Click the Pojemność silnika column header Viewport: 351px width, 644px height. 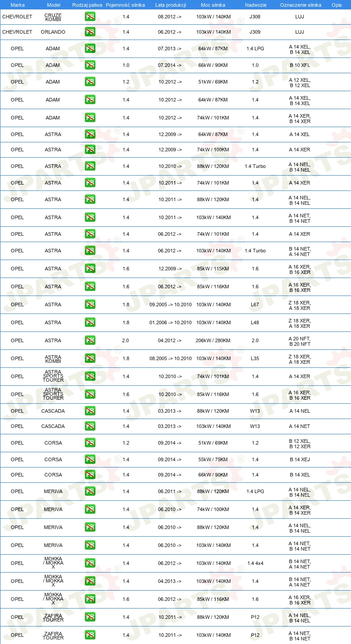coord(126,5)
